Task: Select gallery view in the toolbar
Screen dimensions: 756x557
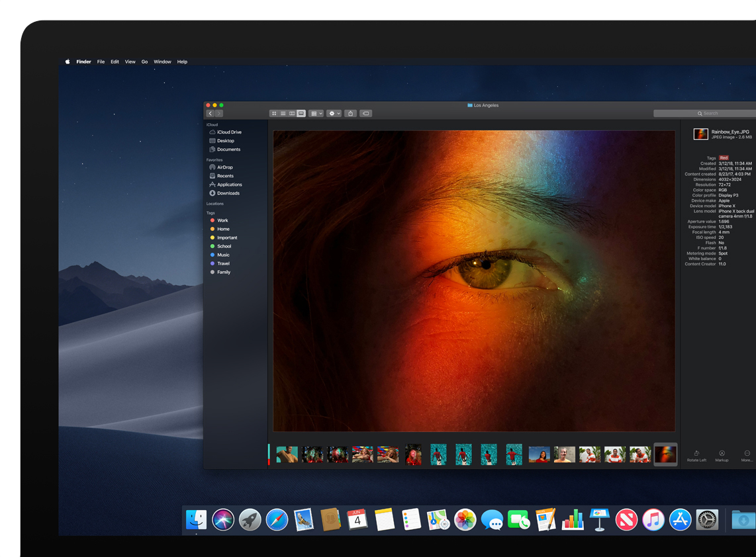Action: pyautogui.click(x=300, y=113)
